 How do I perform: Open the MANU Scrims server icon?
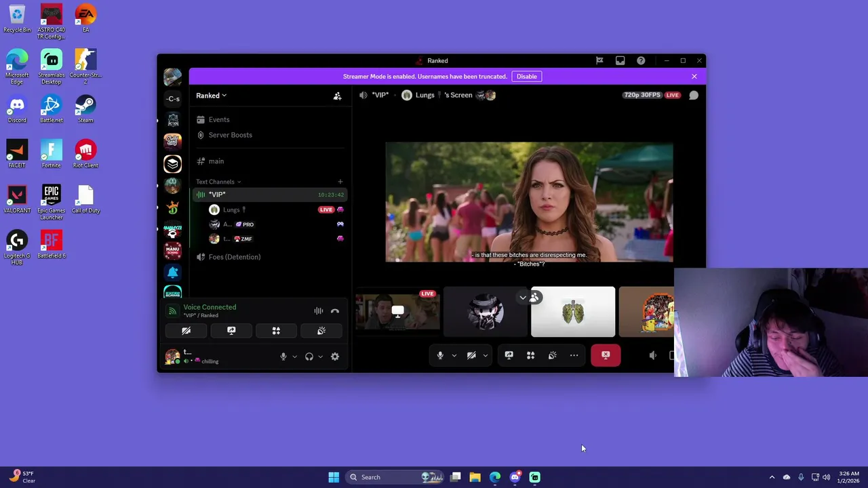(173, 251)
